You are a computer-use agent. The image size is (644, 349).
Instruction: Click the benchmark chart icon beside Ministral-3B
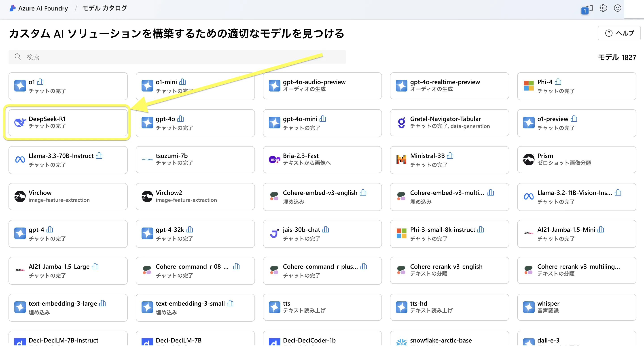point(450,156)
